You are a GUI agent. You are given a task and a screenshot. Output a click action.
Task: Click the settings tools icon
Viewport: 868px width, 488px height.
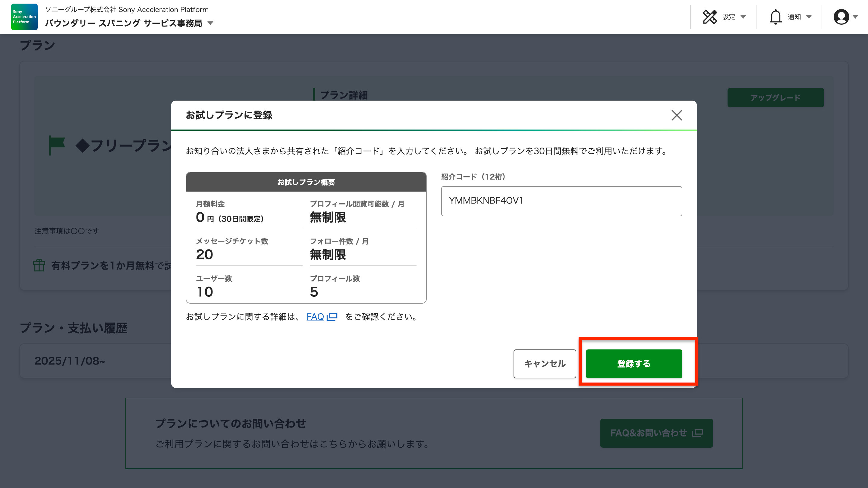pos(710,17)
